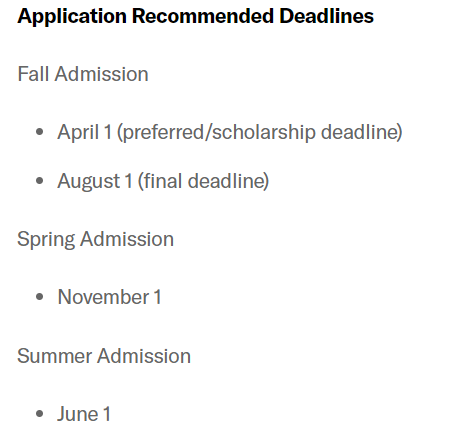Screen dimensions: 473x433
Task: Click the June 1 list item
Action: coord(84,414)
